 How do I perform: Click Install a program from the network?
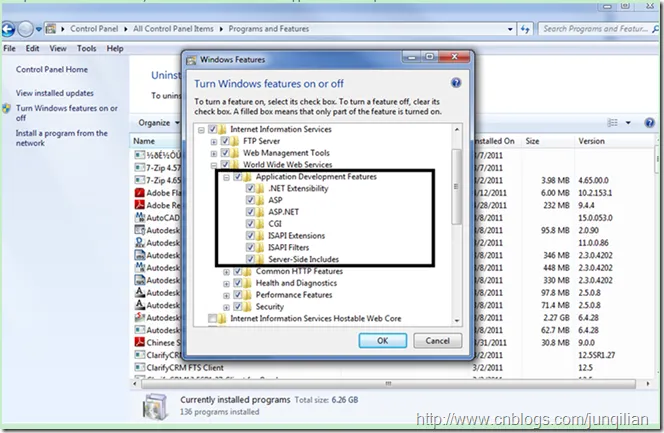pos(61,138)
